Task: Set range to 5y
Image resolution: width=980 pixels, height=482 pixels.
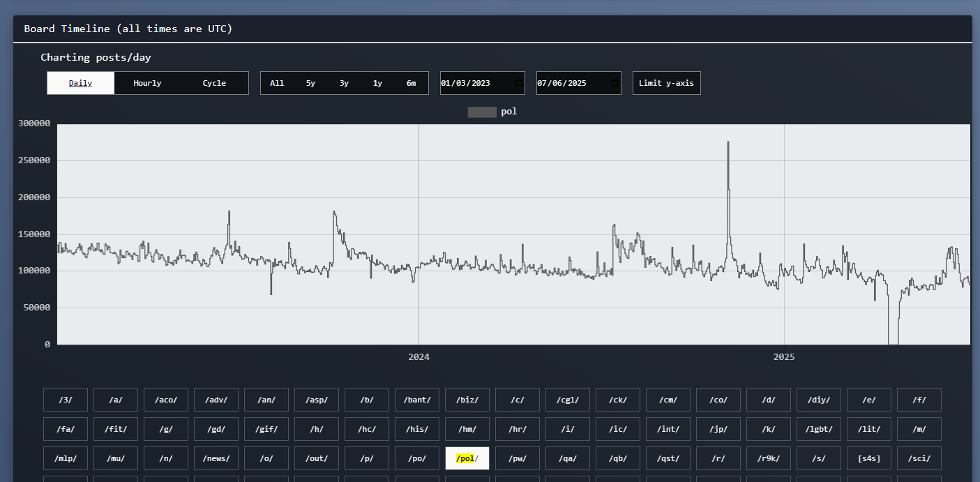Action: [310, 83]
